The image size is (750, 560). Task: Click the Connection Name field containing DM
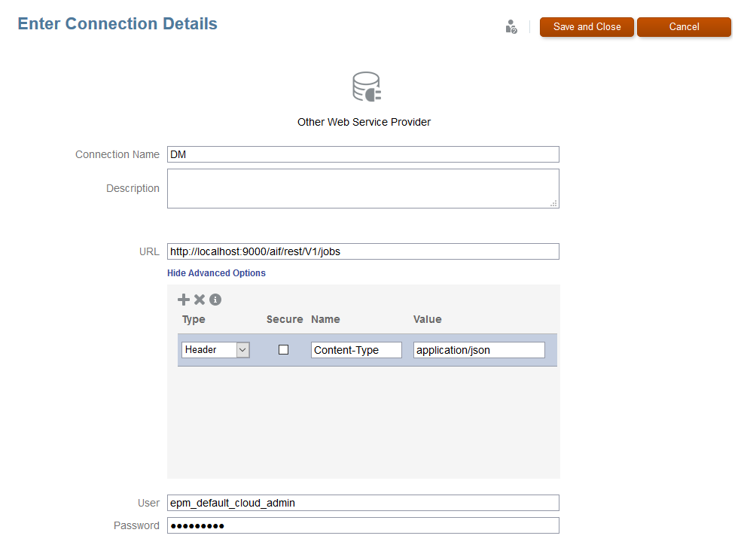[x=363, y=154]
